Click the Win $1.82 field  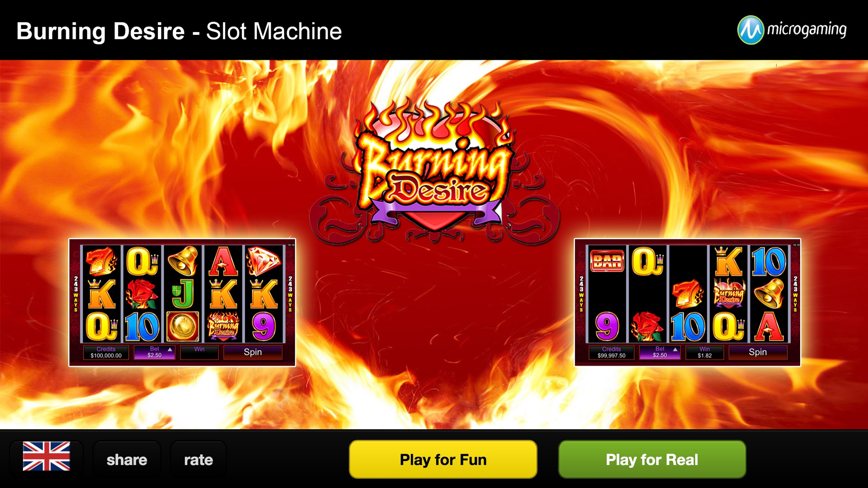point(704,352)
